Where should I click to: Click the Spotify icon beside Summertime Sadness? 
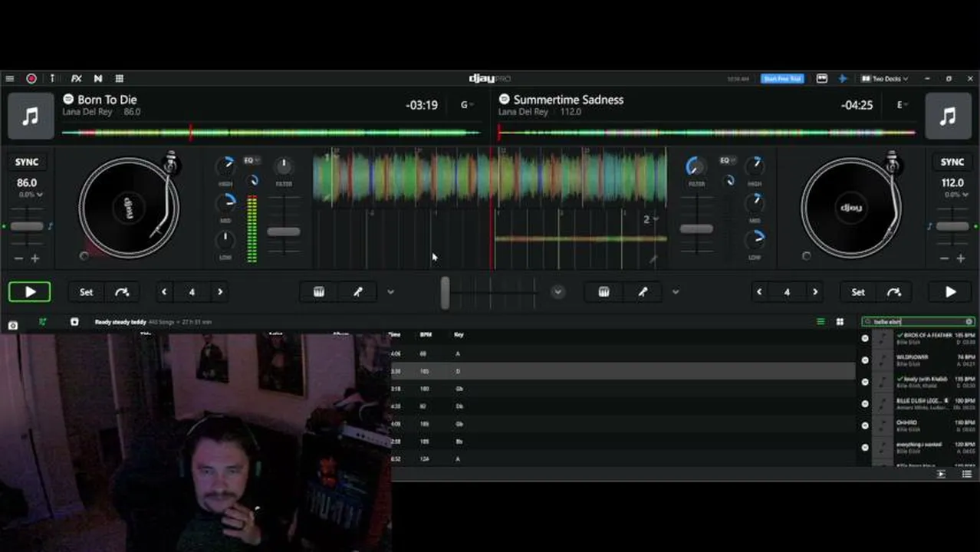[504, 99]
